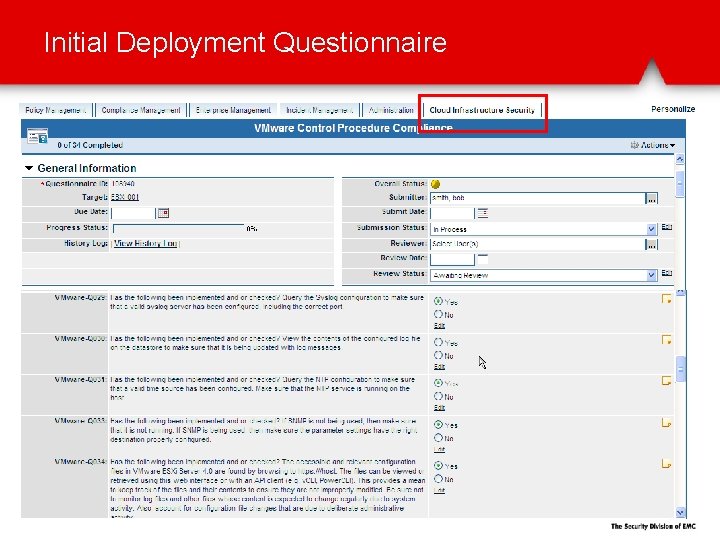This screenshot has width=720, height=540.
Task: Open the note icon for VMware-Q034
Action: click(x=666, y=463)
